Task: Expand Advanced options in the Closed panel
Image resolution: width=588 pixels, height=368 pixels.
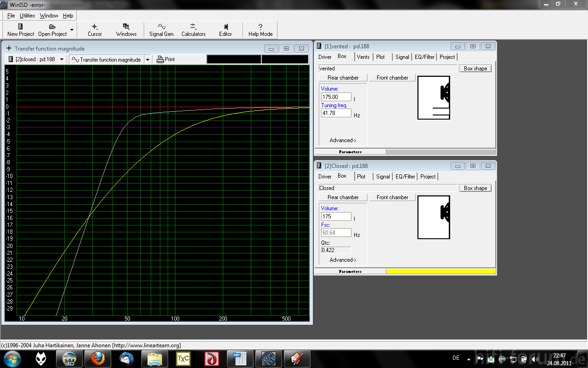Action: click(x=343, y=260)
